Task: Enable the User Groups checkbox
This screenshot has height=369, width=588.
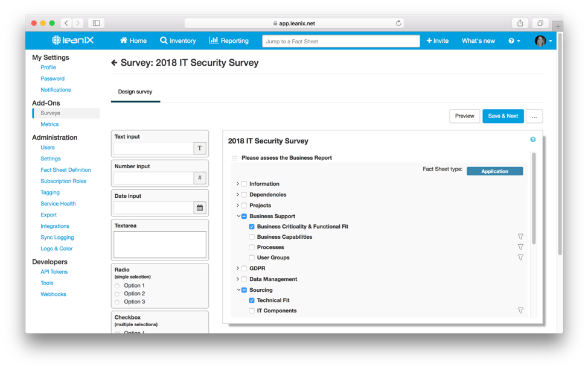Action: (x=251, y=257)
